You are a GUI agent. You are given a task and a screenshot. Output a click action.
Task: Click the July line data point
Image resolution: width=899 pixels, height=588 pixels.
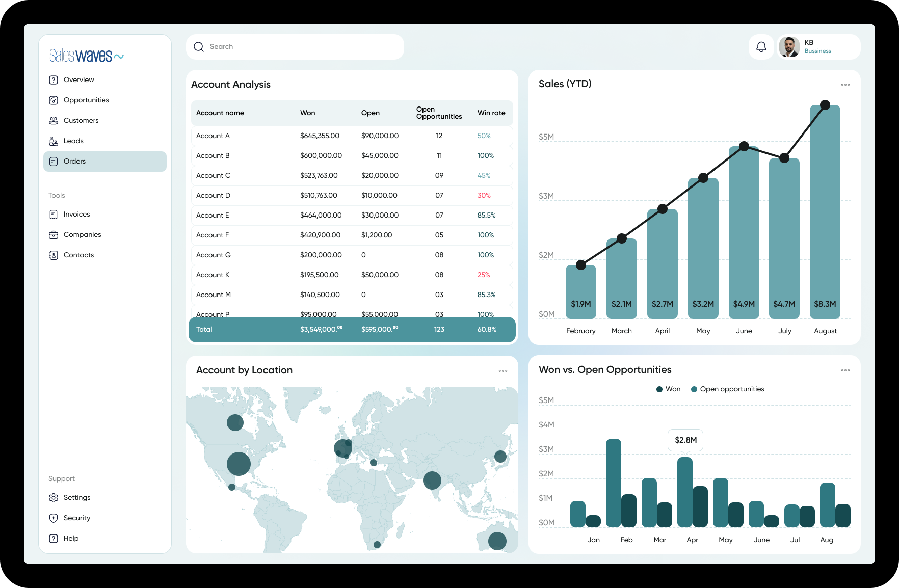tap(784, 158)
